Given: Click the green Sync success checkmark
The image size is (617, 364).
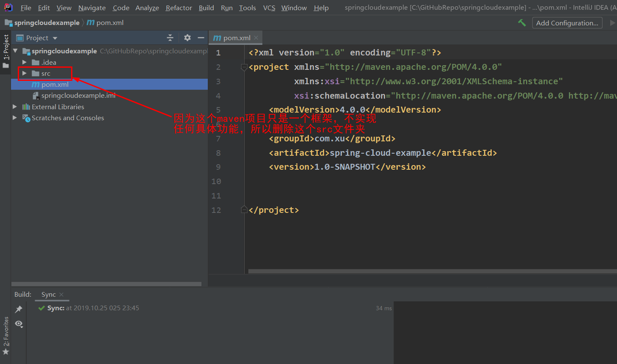Looking at the screenshot, I should [41, 308].
